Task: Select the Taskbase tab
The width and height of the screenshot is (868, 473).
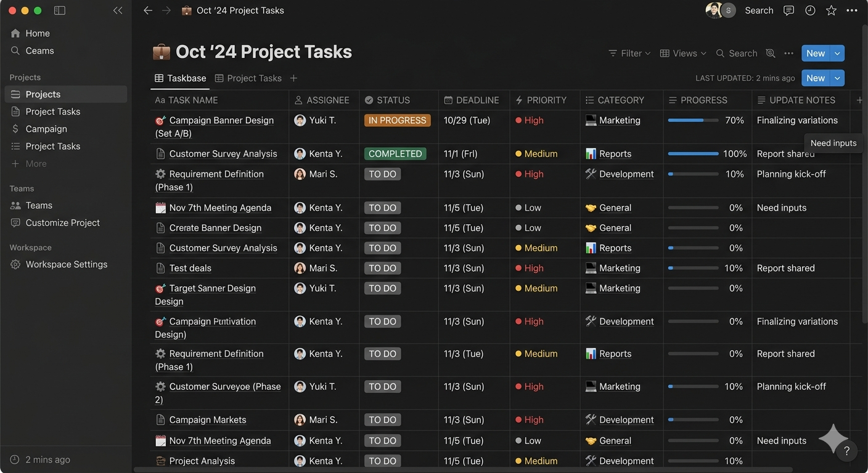Action: pyautogui.click(x=181, y=78)
